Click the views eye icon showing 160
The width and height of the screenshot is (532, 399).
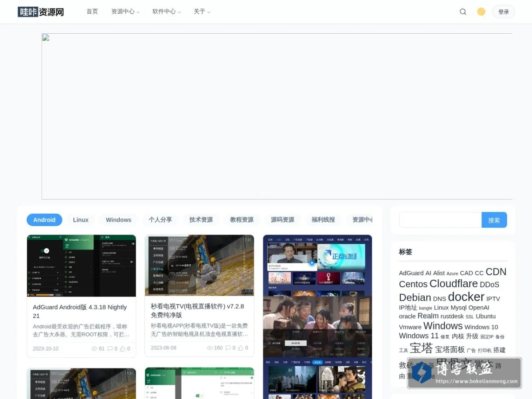coord(210,348)
